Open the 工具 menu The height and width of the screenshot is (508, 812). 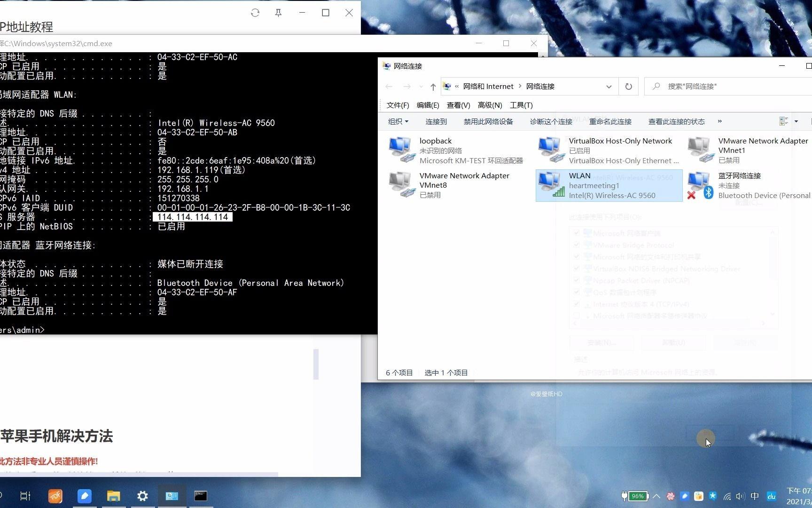521,105
